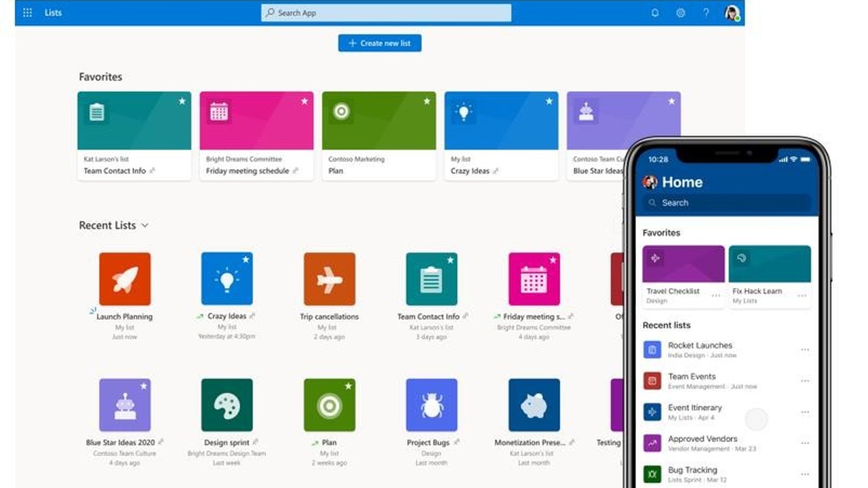868x488 pixels.
Task: Tap the Travel Checklist favorite card on the phone
Action: 684,277
